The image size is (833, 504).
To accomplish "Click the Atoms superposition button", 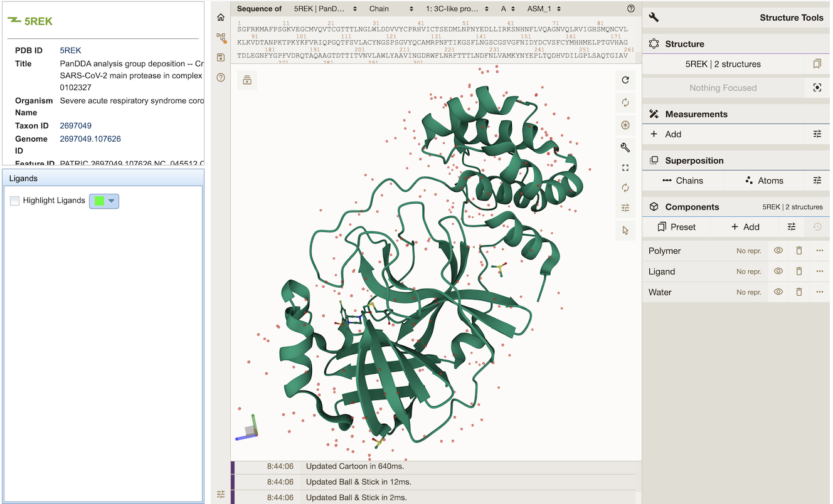I will pyautogui.click(x=764, y=181).
